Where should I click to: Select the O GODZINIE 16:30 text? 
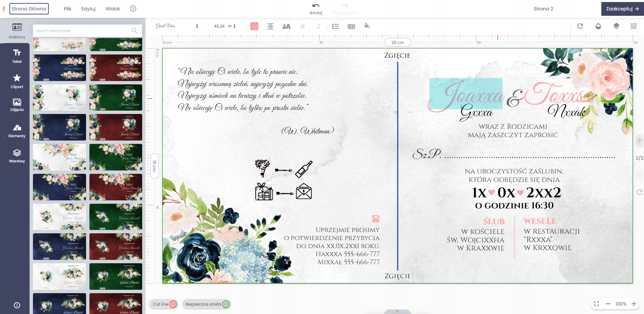click(x=514, y=205)
